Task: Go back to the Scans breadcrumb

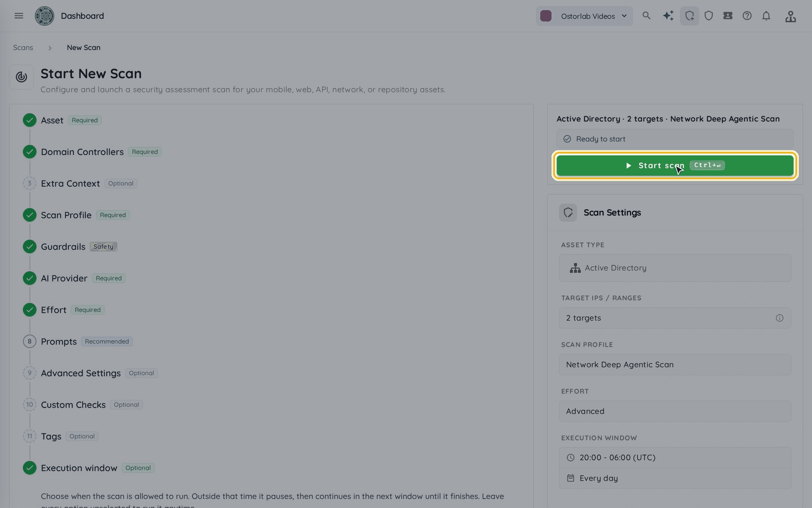Action: (23, 47)
